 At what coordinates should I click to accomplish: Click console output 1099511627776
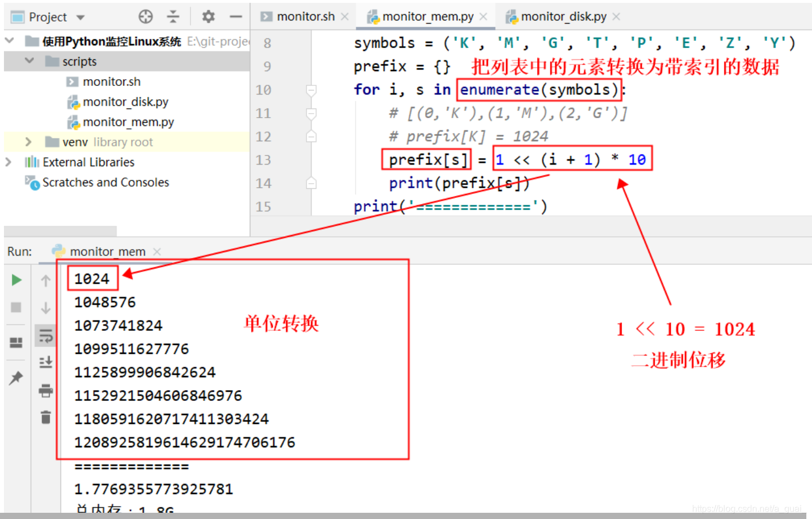[x=131, y=349]
